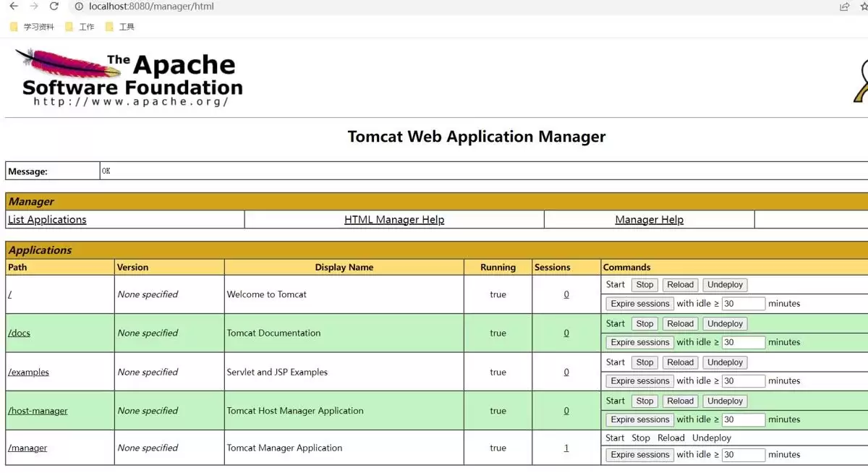Open the /examples path link
Image resolution: width=868 pixels, height=473 pixels.
pos(29,372)
